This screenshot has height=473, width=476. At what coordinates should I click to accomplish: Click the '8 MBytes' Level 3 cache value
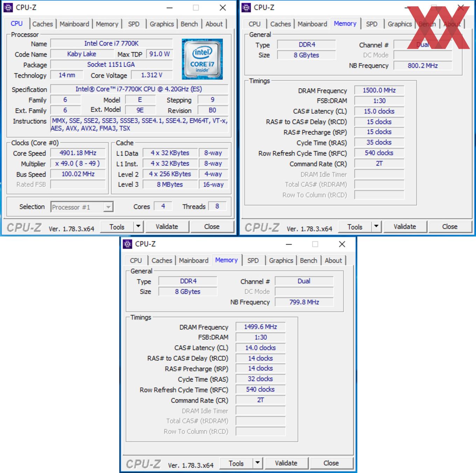point(170,184)
